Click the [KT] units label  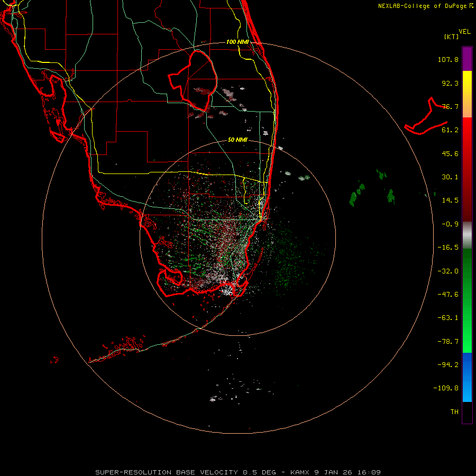(x=452, y=36)
